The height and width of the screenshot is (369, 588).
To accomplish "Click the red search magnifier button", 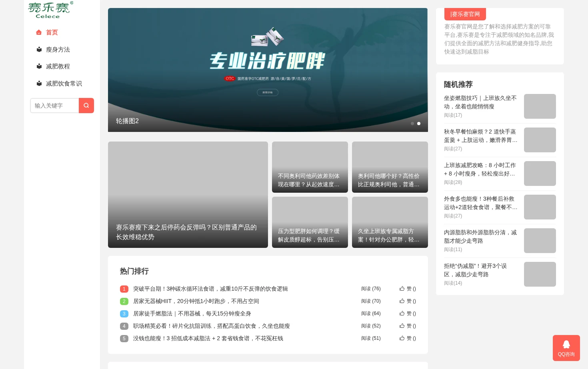I will point(86,106).
